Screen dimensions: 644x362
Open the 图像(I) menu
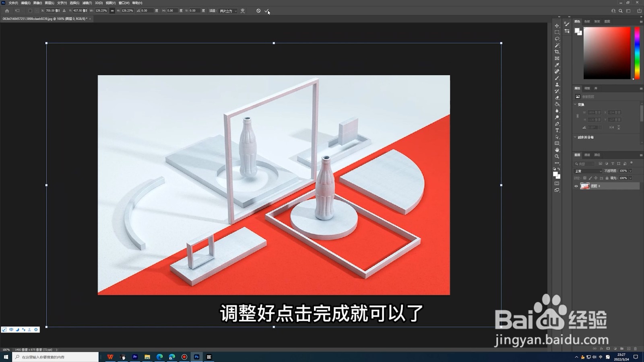tap(38, 3)
